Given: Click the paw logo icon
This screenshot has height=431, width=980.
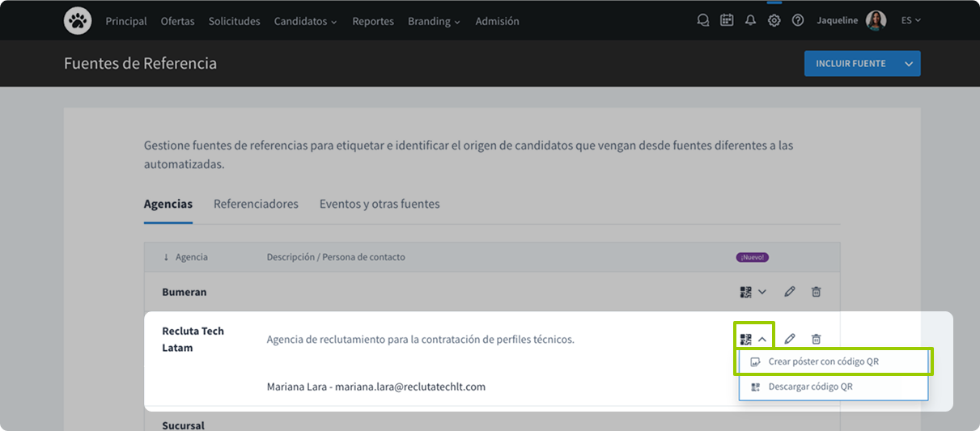Looking at the screenshot, I should pyautogui.click(x=78, y=21).
